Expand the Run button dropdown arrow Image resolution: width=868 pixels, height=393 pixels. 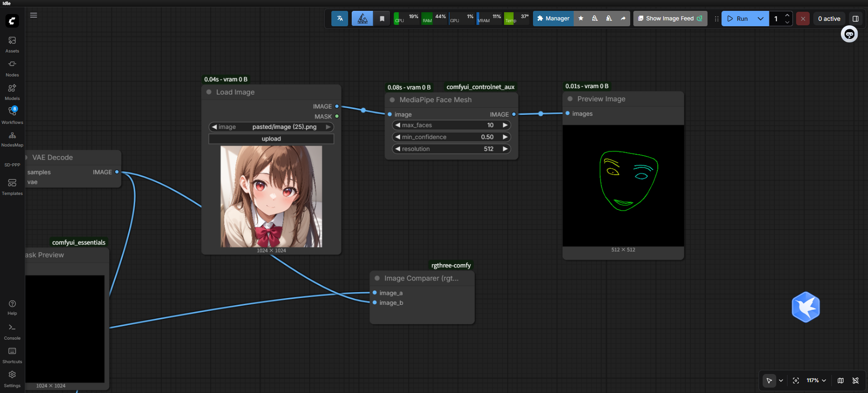point(760,19)
